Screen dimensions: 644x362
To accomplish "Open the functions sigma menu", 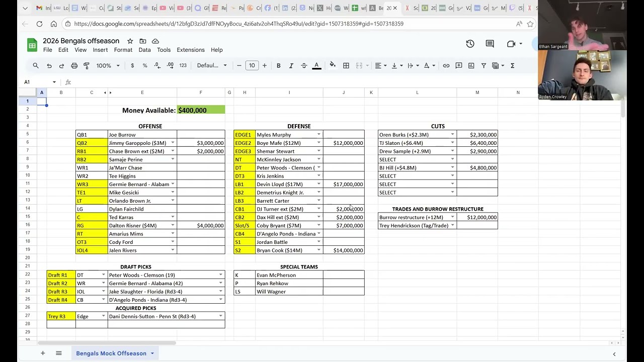I will (x=512, y=65).
